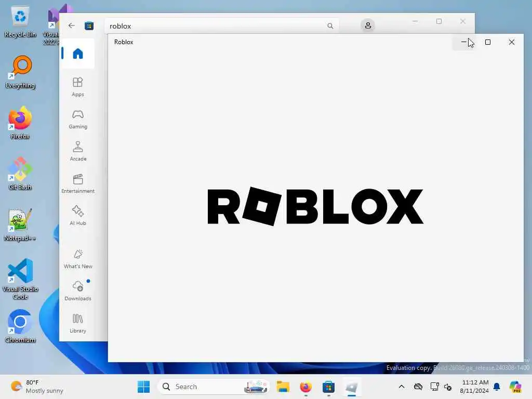Image resolution: width=532 pixels, height=399 pixels.
Task: Go to Gaming section in Store sidebar
Action: point(78,119)
